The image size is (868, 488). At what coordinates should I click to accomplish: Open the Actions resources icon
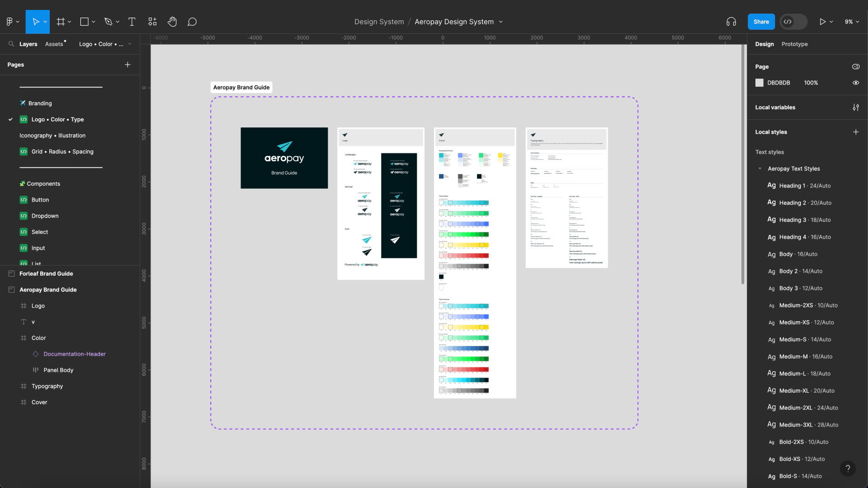[152, 21]
